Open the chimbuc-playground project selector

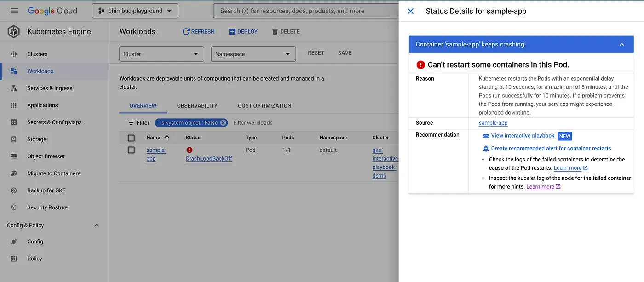point(135,11)
